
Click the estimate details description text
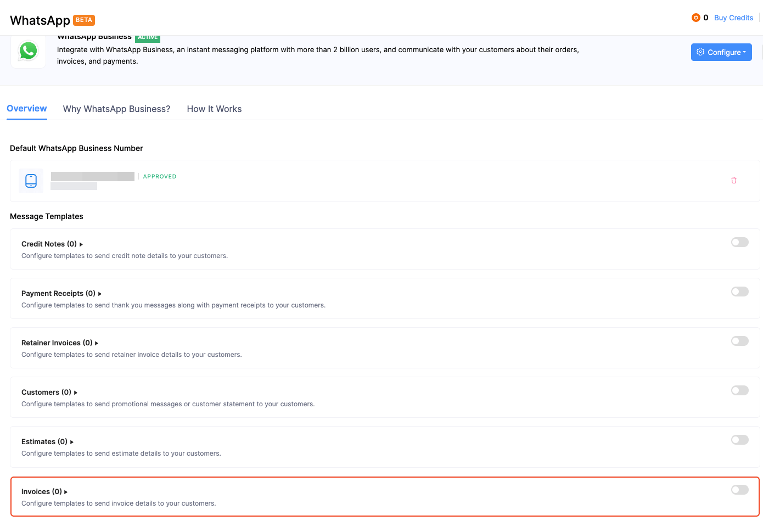pyautogui.click(x=121, y=453)
